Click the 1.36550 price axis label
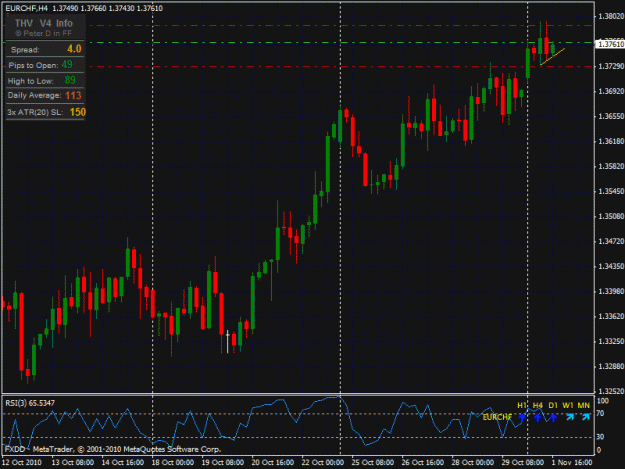Image resolution: width=625 pixels, height=469 pixels. point(611,116)
